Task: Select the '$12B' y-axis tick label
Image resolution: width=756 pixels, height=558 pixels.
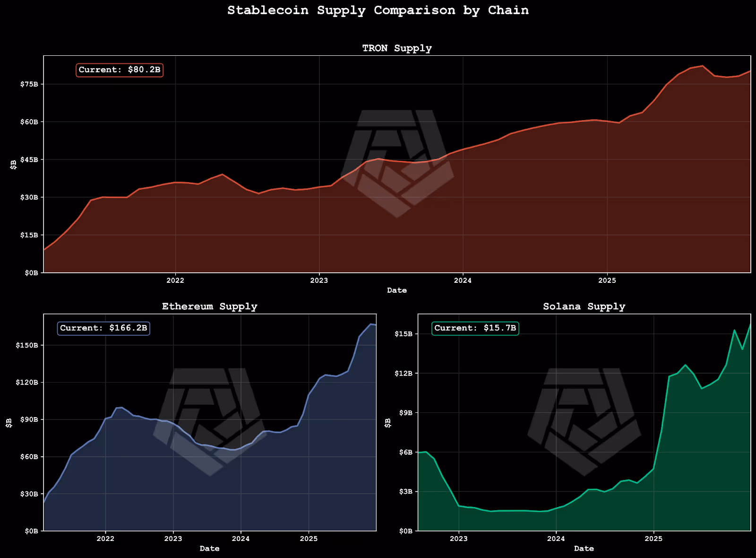Action: pos(404,374)
